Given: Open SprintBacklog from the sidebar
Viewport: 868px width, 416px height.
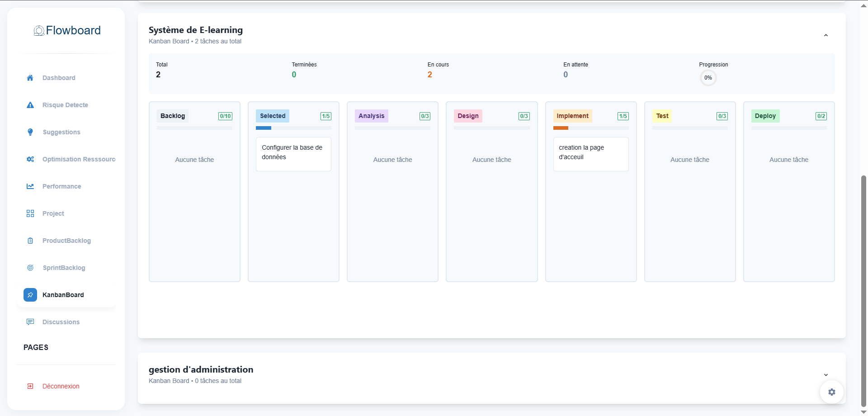Looking at the screenshot, I should point(66,268).
